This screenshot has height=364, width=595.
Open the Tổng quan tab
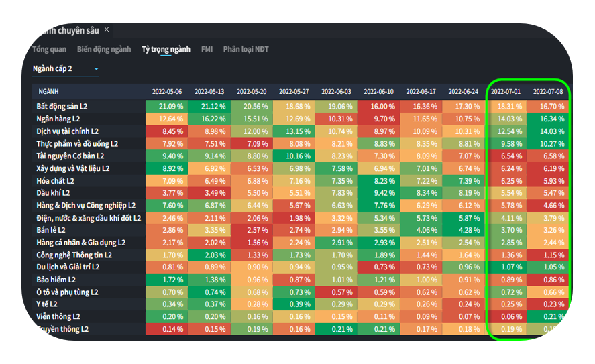[49, 49]
